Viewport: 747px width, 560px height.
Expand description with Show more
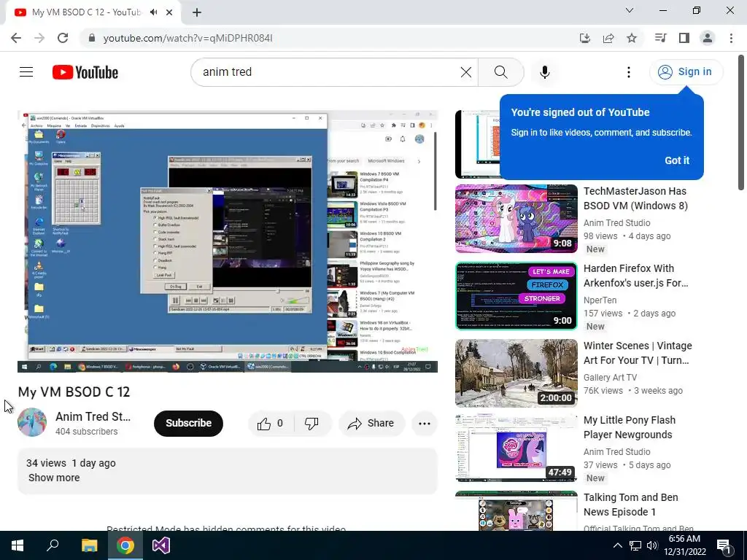54,478
